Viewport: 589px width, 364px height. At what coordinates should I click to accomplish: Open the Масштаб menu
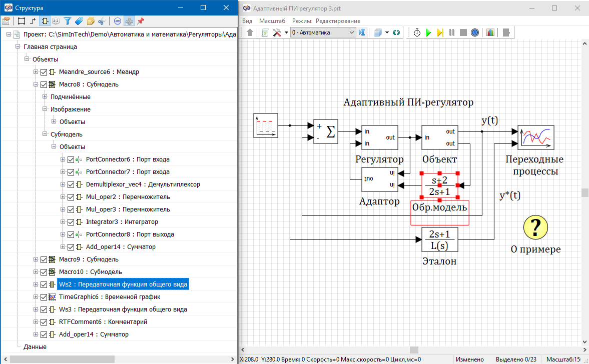[272, 21]
